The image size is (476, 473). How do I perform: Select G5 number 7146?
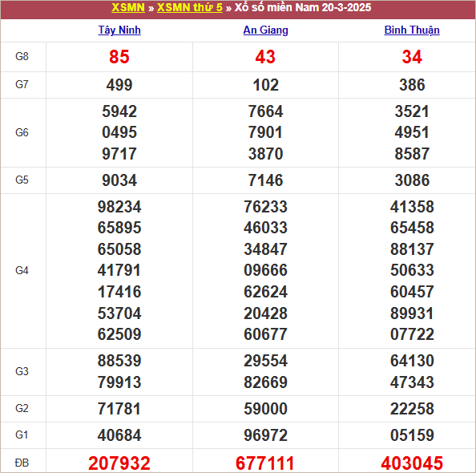[x=265, y=180]
